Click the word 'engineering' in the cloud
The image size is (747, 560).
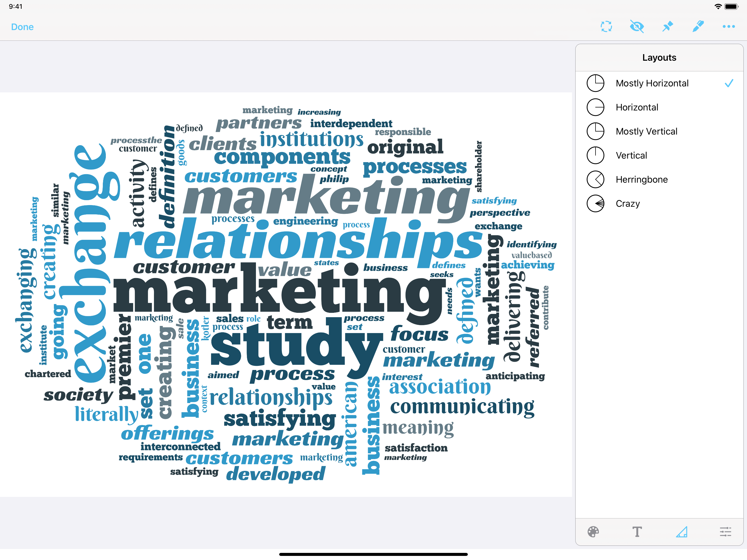coord(305,221)
